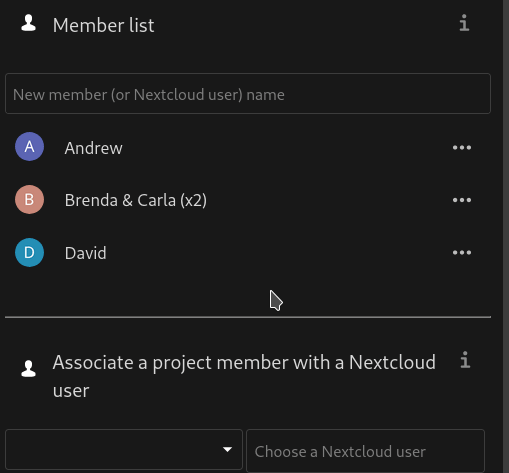Image resolution: width=509 pixels, height=473 pixels.
Task: Click the Member list heading text
Action: [103, 25]
